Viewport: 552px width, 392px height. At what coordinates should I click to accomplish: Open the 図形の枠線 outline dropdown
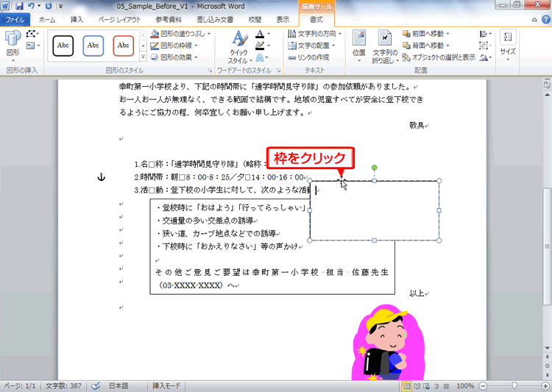pyautogui.click(x=174, y=46)
